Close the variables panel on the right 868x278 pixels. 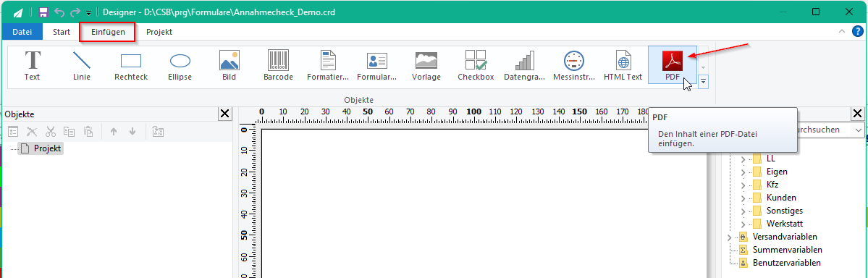click(857, 114)
